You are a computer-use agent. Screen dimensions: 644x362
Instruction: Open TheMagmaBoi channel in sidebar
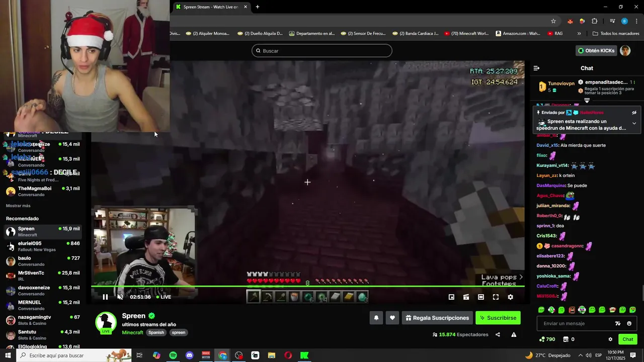click(x=43, y=191)
